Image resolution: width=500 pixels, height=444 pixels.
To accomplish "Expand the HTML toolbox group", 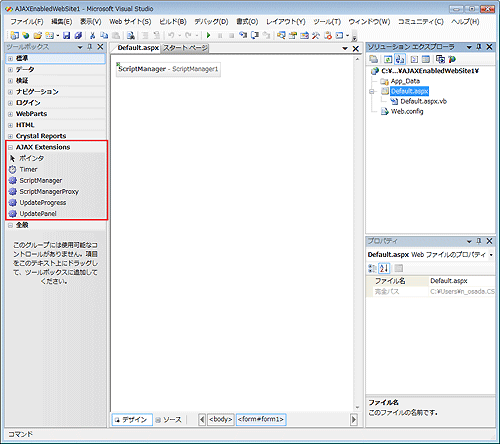I will click(x=10, y=125).
